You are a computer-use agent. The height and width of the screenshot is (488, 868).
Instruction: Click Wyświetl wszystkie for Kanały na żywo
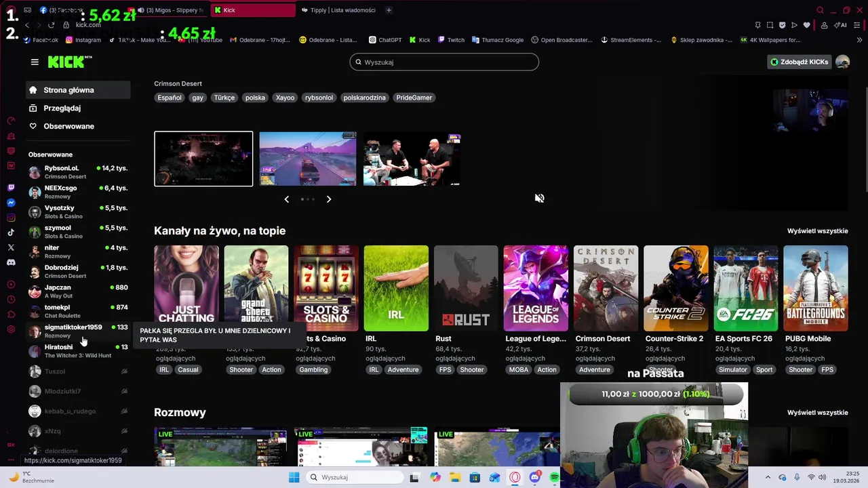817,231
